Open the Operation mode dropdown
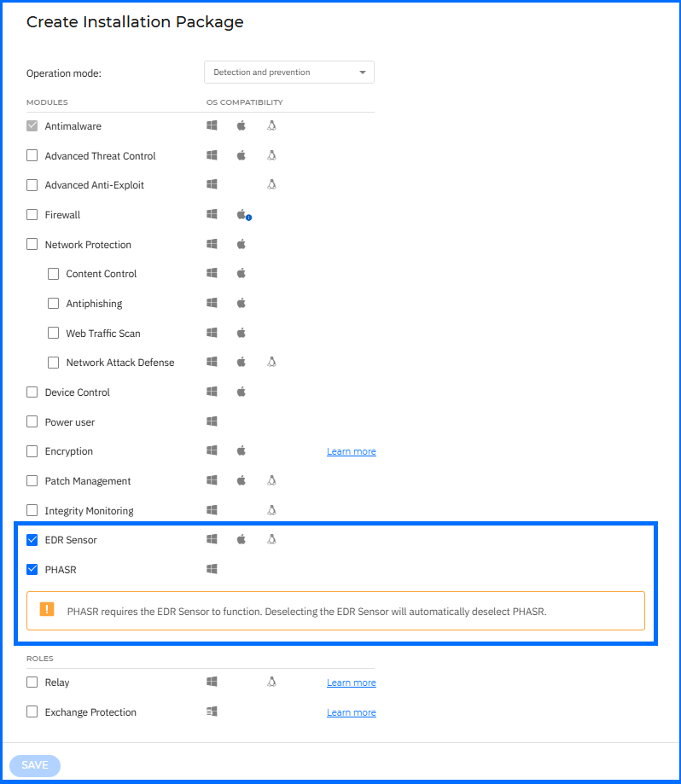This screenshot has height=784, width=681. 288,73
